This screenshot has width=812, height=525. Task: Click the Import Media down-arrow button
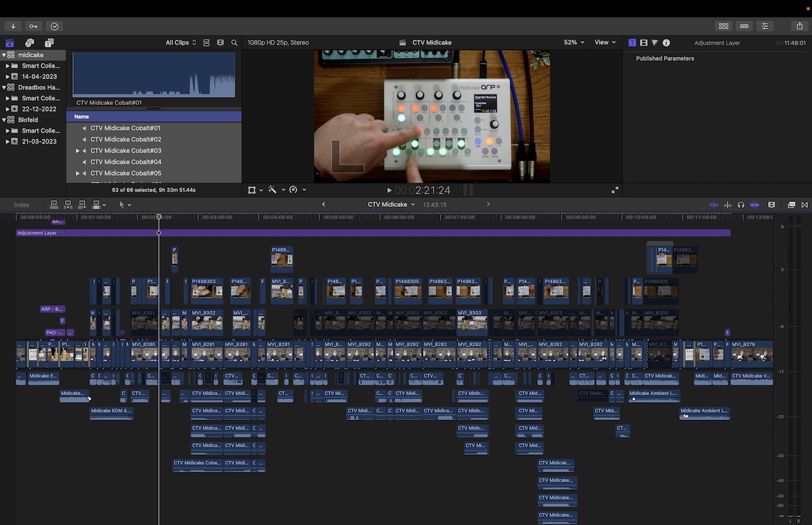[x=13, y=26]
